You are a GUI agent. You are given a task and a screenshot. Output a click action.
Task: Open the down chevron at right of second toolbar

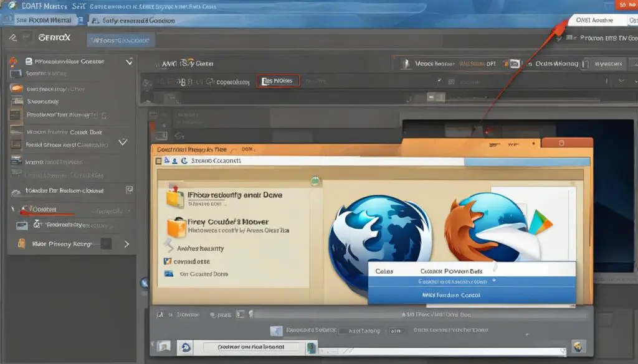[621, 81]
